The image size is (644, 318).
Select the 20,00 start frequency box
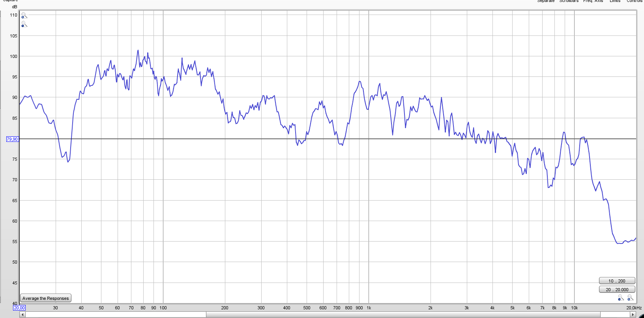coord(19,308)
